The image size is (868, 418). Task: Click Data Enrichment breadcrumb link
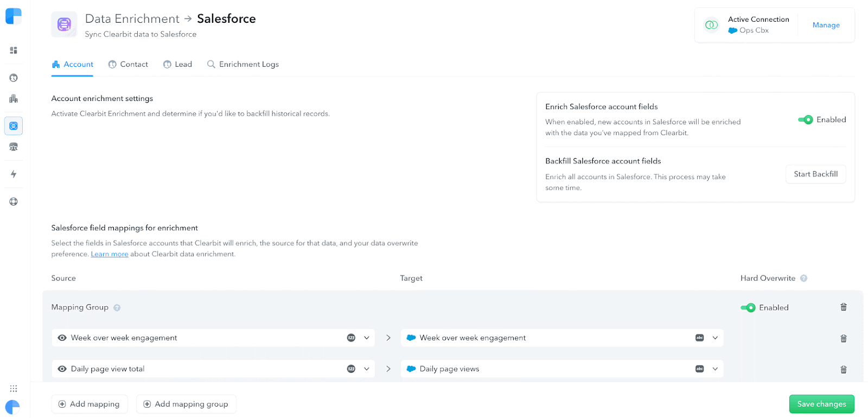click(x=132, y=18)
